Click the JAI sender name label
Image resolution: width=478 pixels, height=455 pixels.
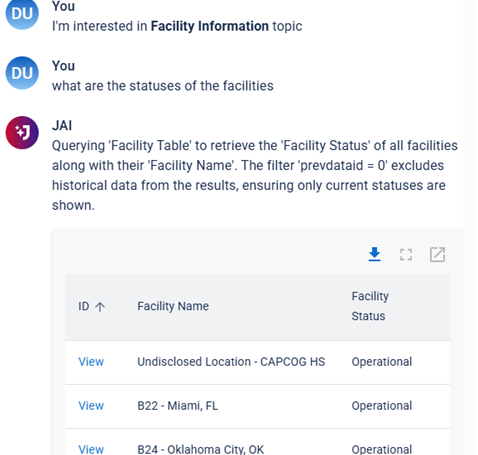[x=62, y=126]
